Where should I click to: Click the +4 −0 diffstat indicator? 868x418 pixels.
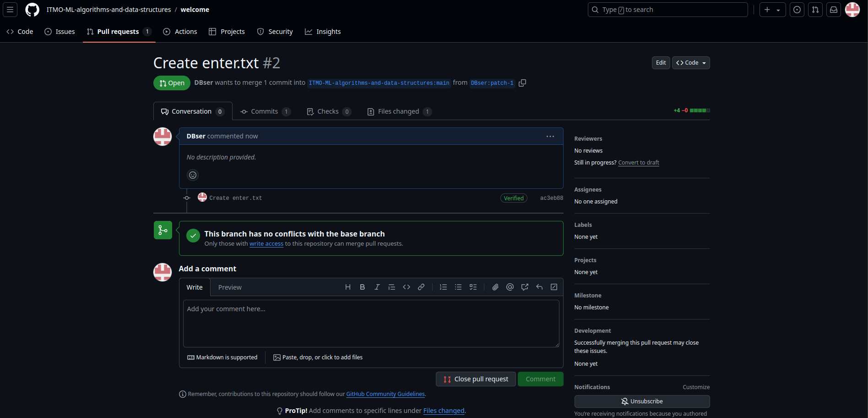(x=691, y=110)
